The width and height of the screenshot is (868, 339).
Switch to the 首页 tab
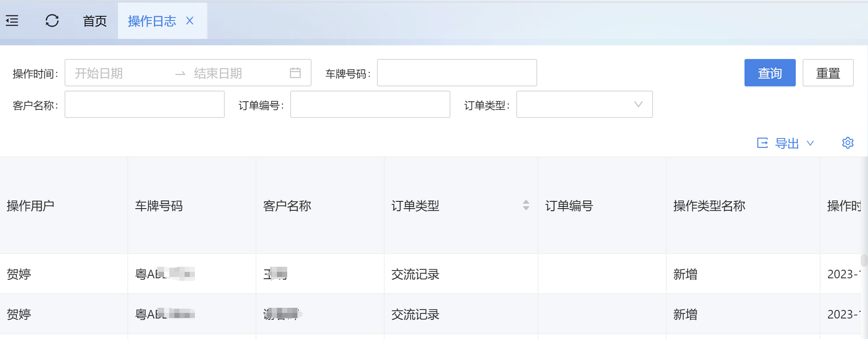coord(94,21)
